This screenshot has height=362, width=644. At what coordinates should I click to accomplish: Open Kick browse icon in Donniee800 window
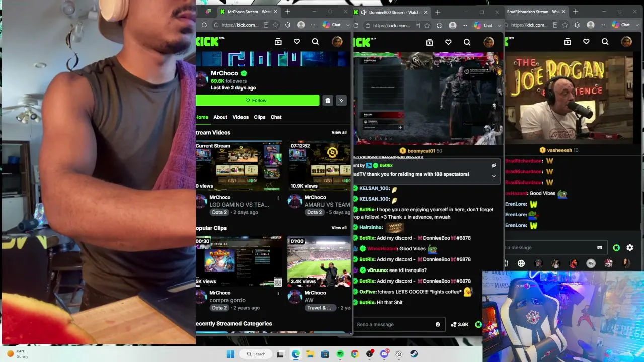pyautogui.click(x=429, y=42)
